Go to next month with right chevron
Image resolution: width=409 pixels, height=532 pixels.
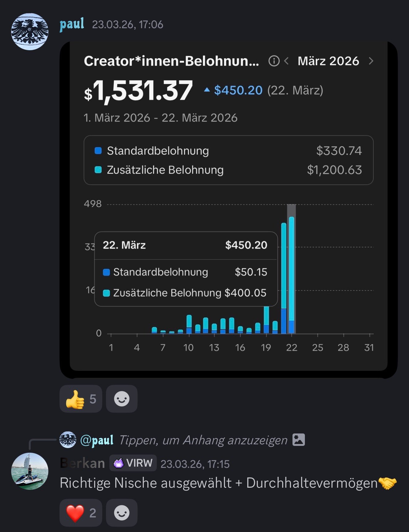click(x=371, y=61)
